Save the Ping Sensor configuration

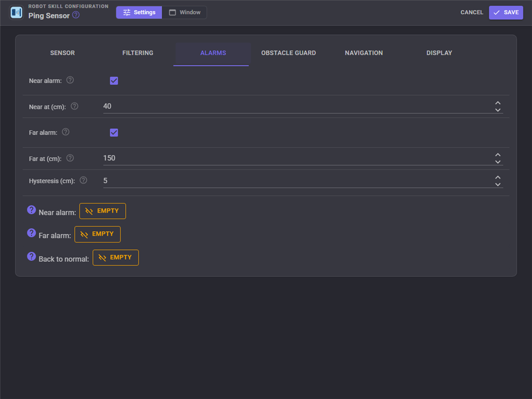(x=506, y=12)
